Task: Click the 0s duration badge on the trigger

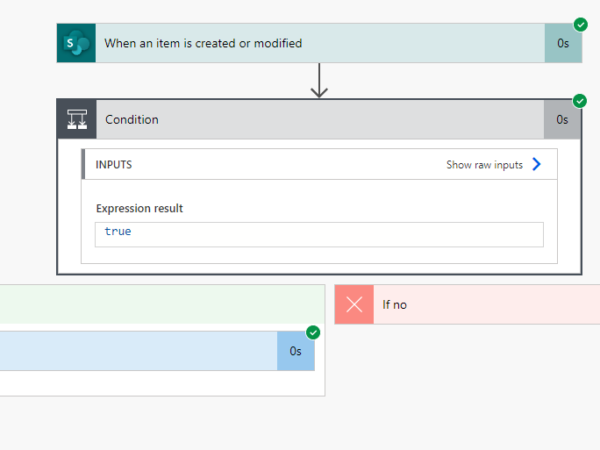Action: (x=562, y=43)
